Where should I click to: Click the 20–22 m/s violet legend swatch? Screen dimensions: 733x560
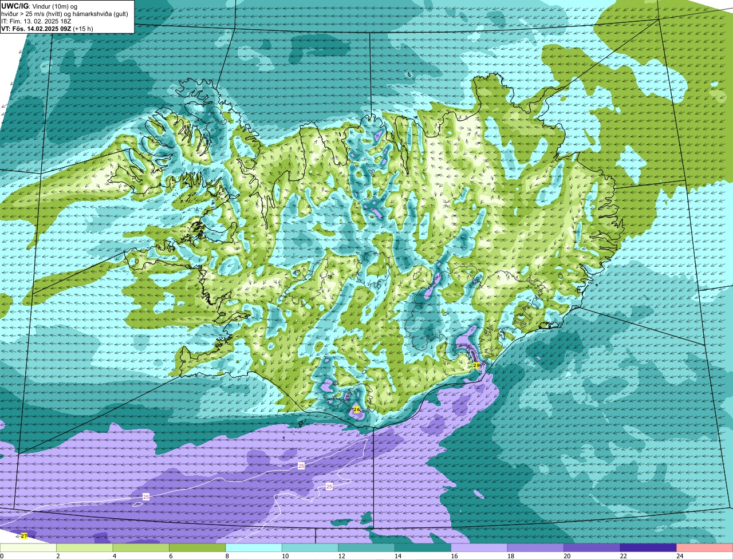[592, 548]
